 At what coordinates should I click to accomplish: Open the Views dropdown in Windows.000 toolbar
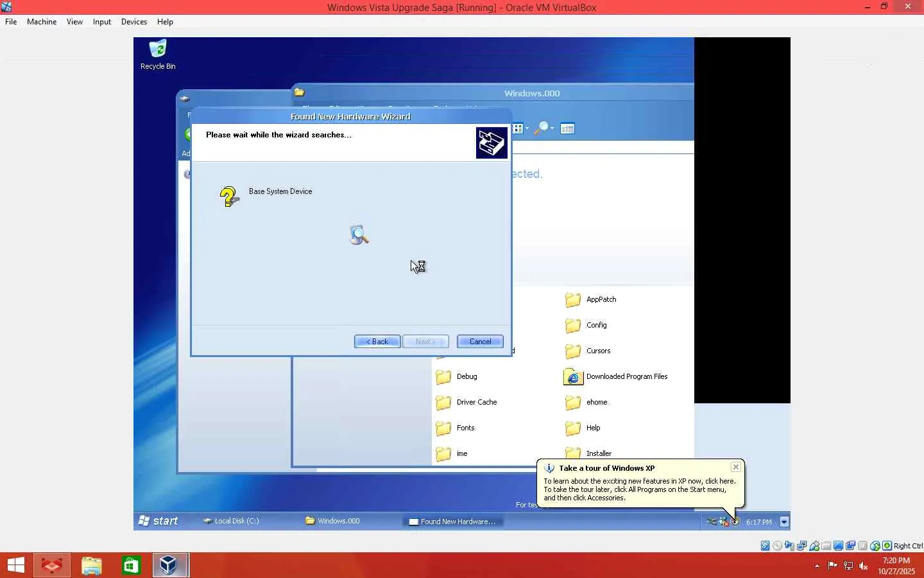pos(521,128)
